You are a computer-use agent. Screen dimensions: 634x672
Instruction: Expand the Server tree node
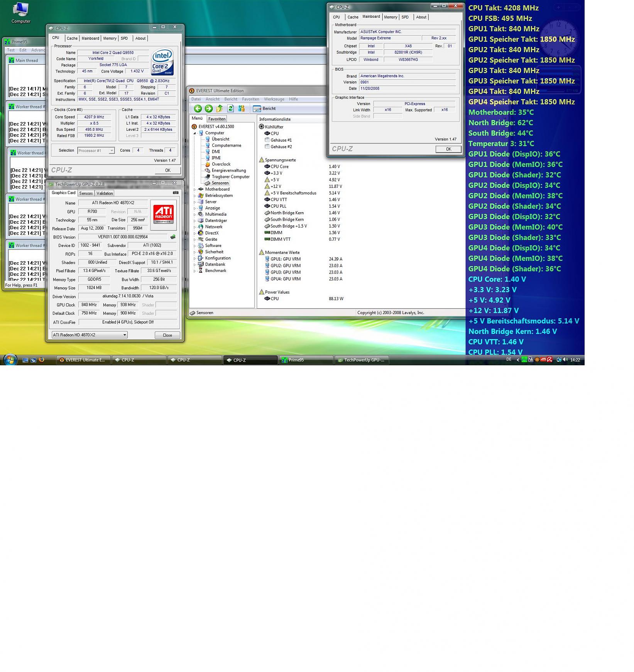pyautogui.click(x=194, y=202)
